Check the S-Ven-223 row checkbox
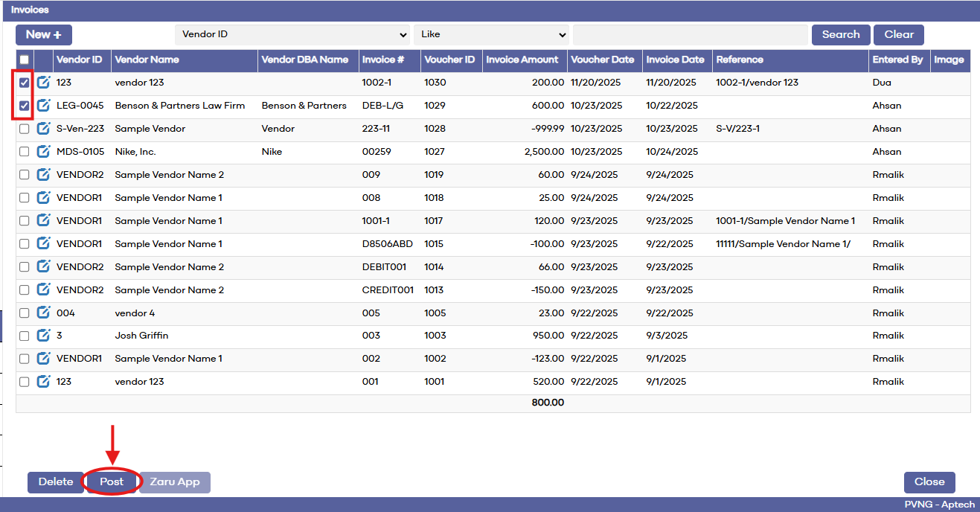 pyautogui.click(x=25, y=129)
